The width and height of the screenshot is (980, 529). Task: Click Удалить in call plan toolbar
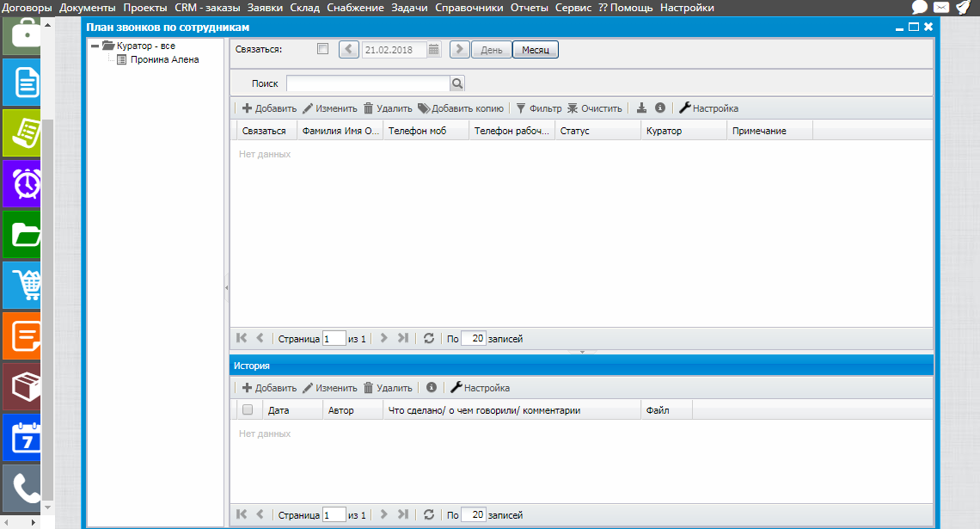[x=388, y=108]
